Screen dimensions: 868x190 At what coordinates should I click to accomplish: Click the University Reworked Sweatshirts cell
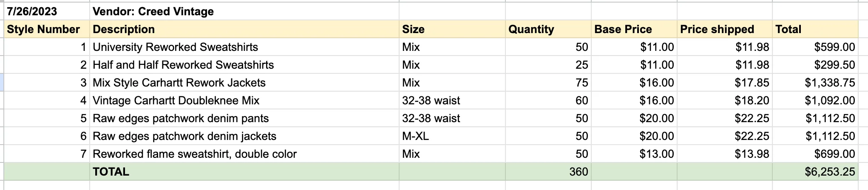tap(244, 47)
